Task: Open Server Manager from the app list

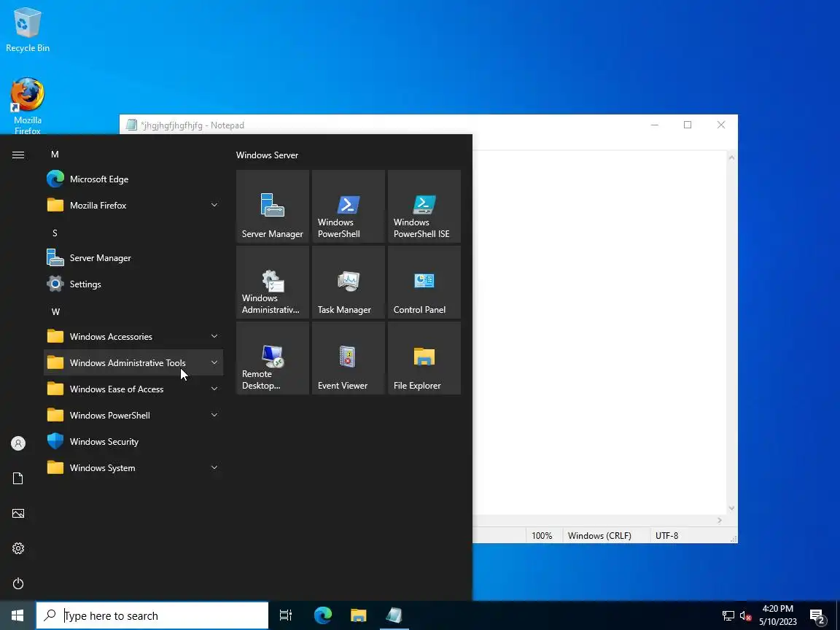Action: click(133, 257)
